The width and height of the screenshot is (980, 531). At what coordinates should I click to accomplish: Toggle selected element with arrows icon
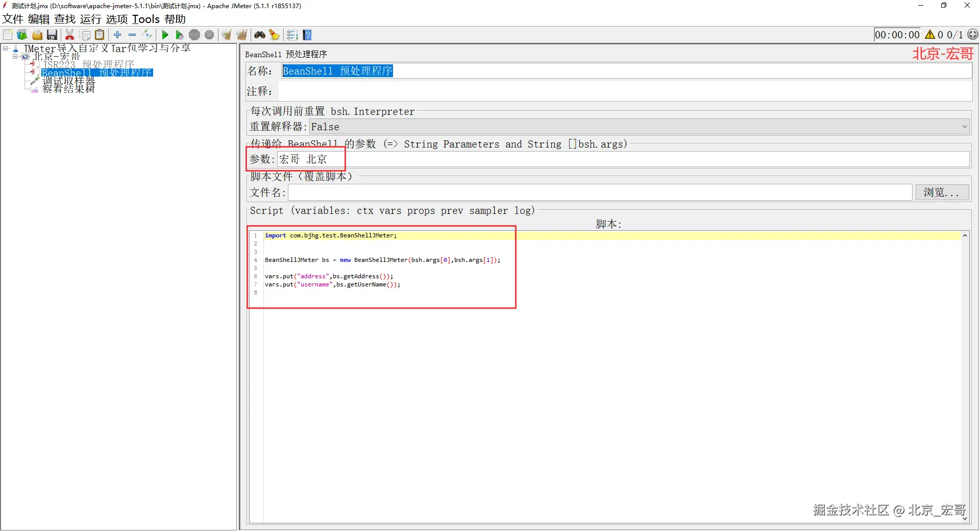(x=148, y=35)
